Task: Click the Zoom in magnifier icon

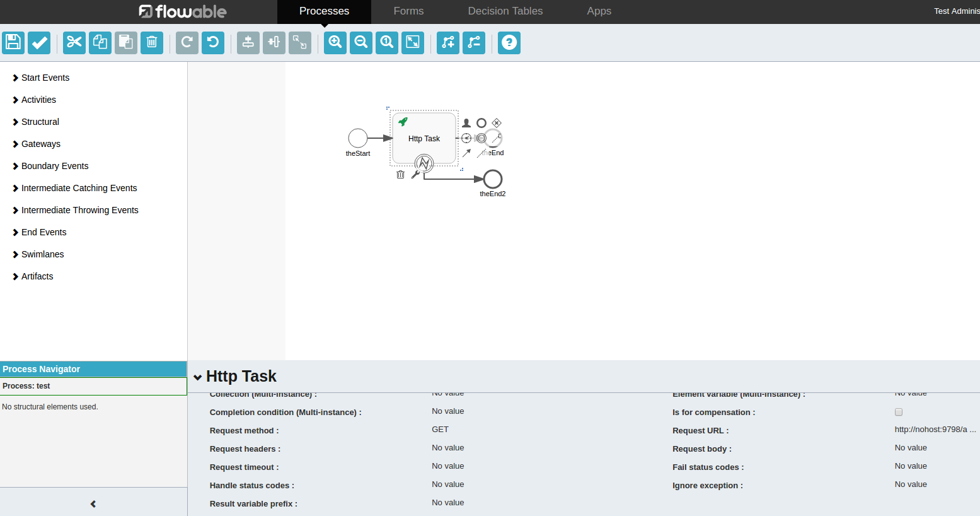Action: click(x=335, y=43)
